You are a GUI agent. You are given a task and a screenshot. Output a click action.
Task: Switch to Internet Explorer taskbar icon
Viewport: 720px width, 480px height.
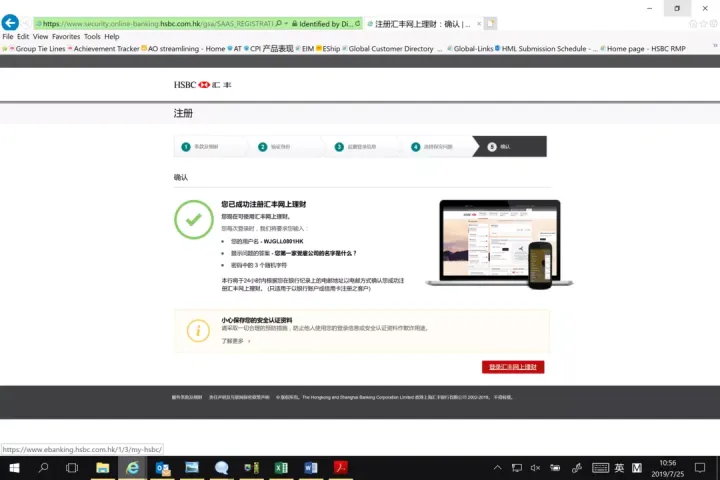click(x=132, y=468)
